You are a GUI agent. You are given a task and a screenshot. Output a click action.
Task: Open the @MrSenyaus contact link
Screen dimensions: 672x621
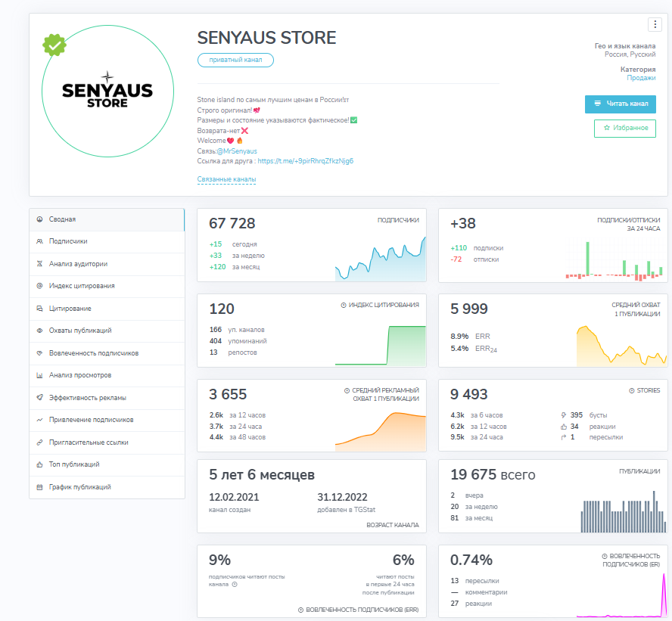[237, 151]
